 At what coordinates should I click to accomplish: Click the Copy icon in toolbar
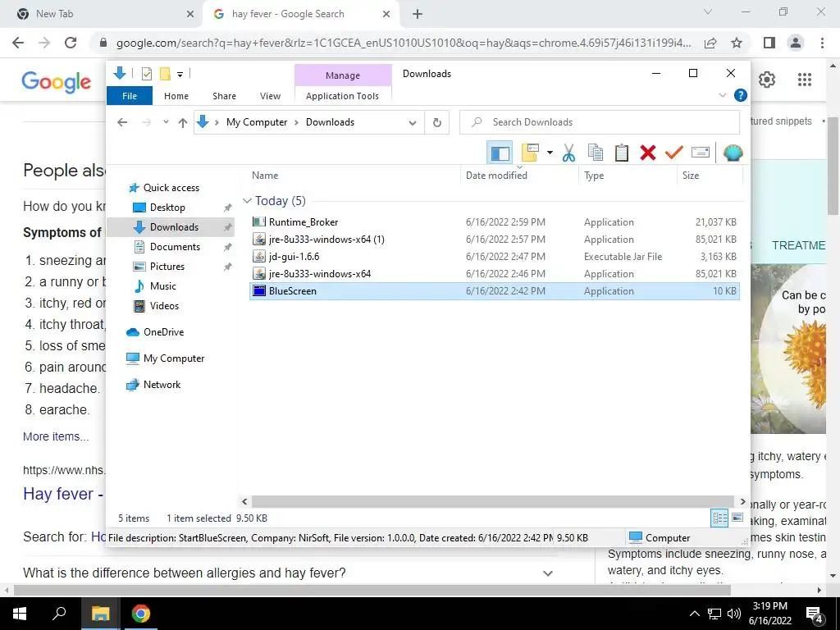tap(596, 153)
